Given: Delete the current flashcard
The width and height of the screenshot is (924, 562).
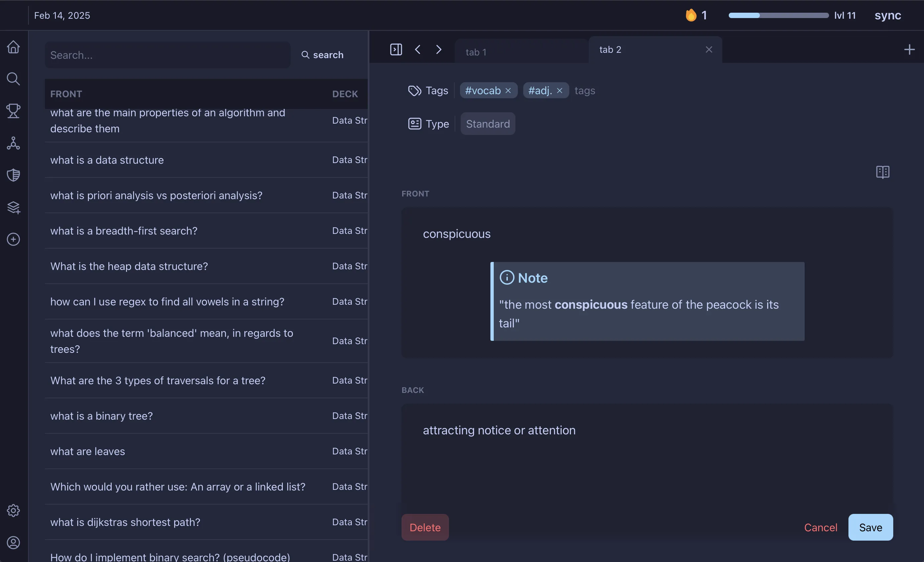Looking at the screenshot, I should [425, 527].
